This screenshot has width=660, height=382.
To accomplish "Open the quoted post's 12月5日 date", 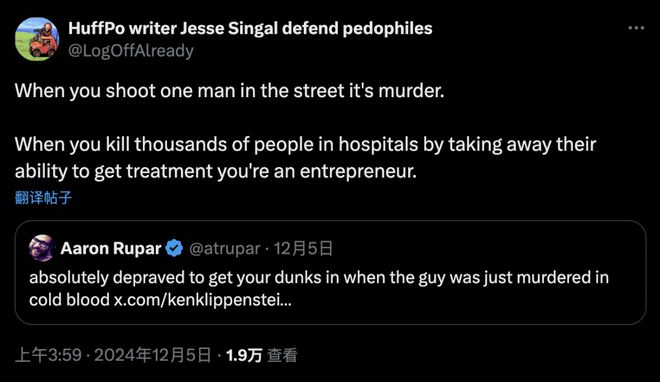I will pos(303,249).
